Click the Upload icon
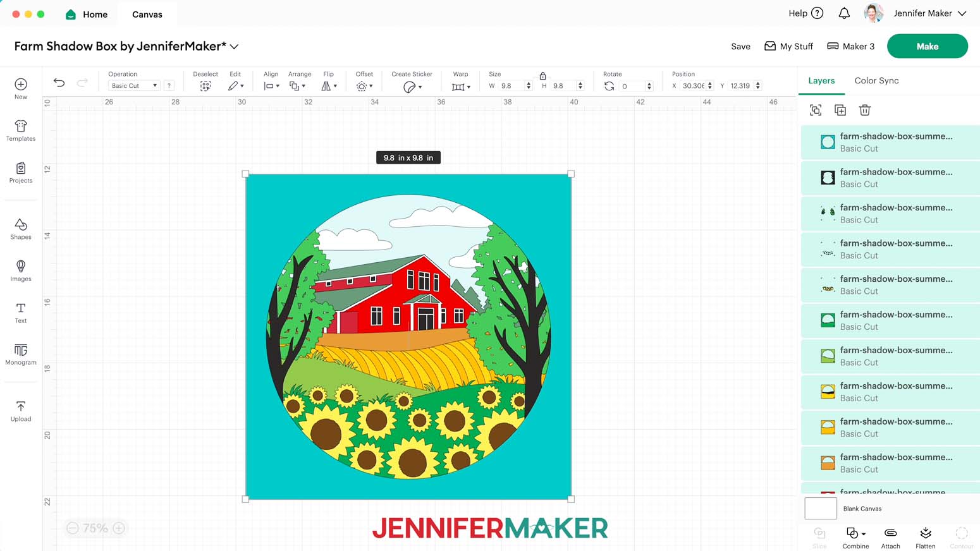 (x=21, y=406)
